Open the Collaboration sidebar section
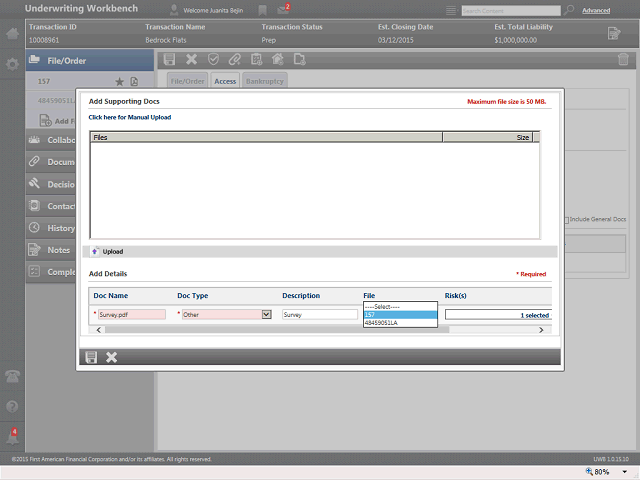 click(51, 140)
